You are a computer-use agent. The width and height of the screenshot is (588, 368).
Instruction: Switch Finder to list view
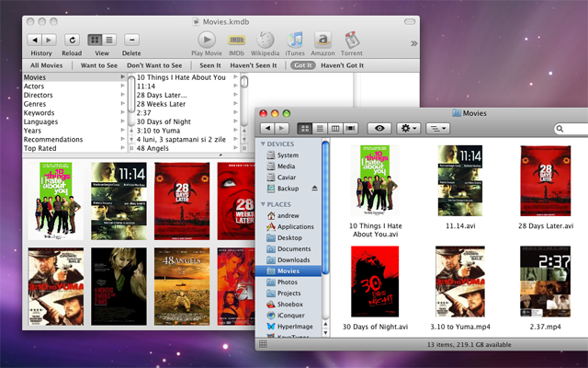[320, 129]
